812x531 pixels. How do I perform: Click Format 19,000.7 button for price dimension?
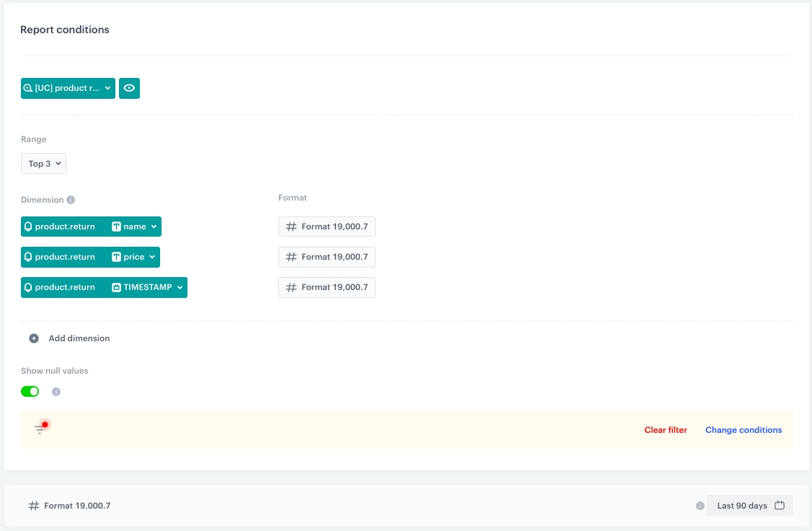[327, 257]
